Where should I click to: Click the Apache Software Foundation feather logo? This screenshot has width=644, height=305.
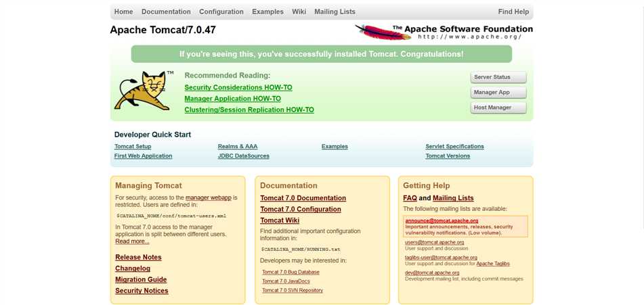(444, 32)
